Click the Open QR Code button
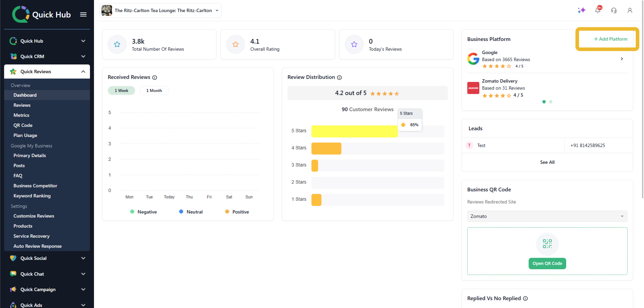This screenshot has width=644, height=308. pos(547,263)
